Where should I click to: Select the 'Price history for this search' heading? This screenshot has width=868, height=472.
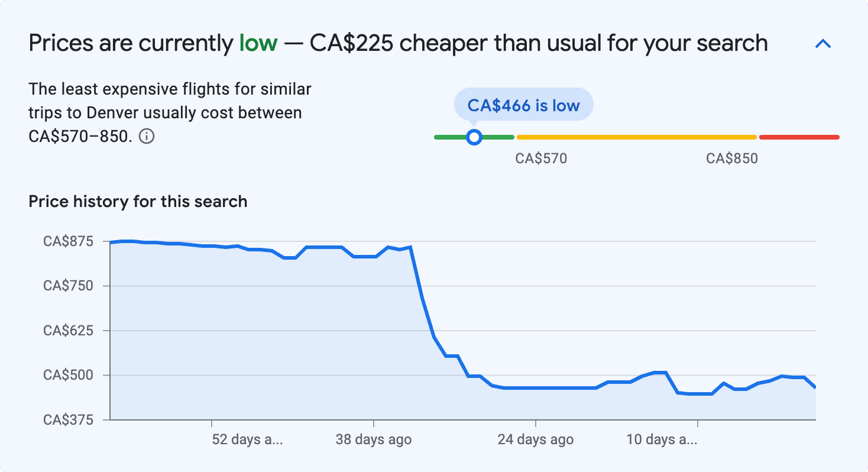click(137, 201)
